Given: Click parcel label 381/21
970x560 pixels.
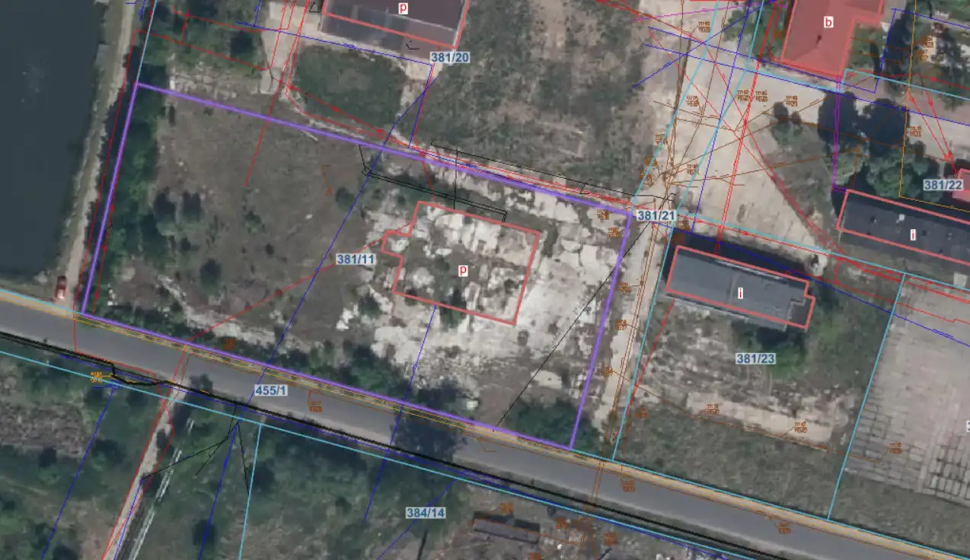Looking at the screenshot, I should click(656, 216).
